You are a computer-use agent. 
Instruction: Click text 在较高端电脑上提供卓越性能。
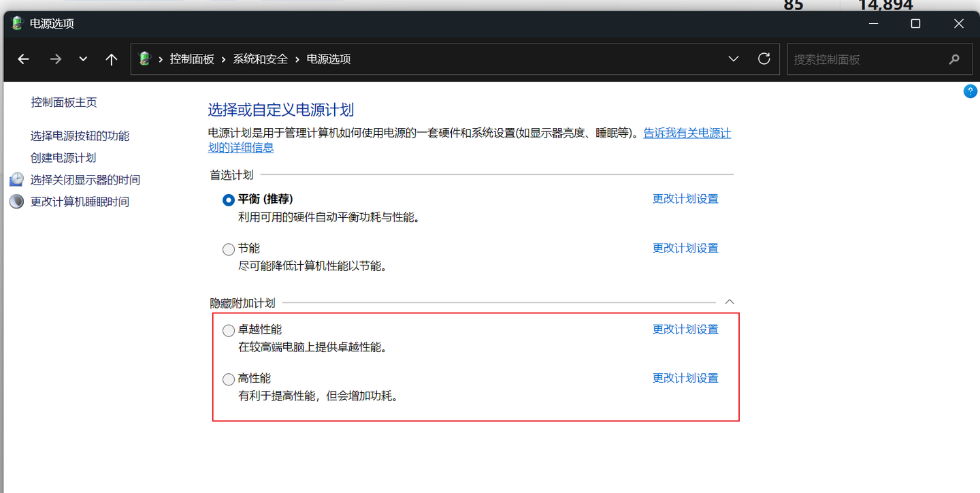[313, 347]
